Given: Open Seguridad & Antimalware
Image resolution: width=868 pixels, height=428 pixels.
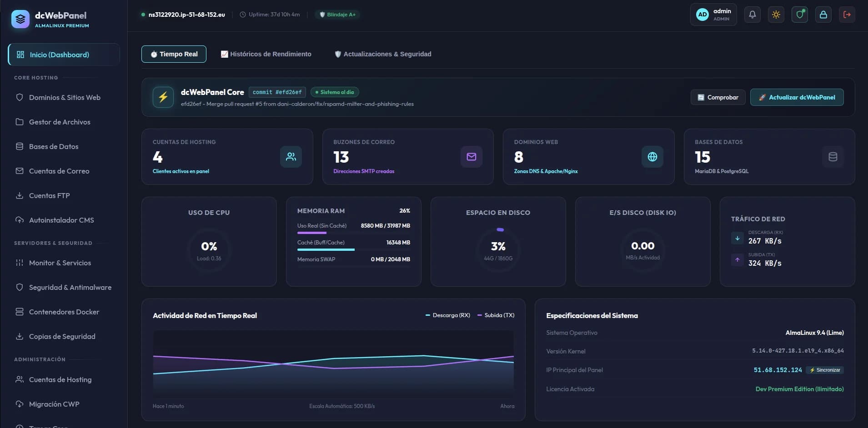Looking at the screenshot, I should click(x=64, y=287).
